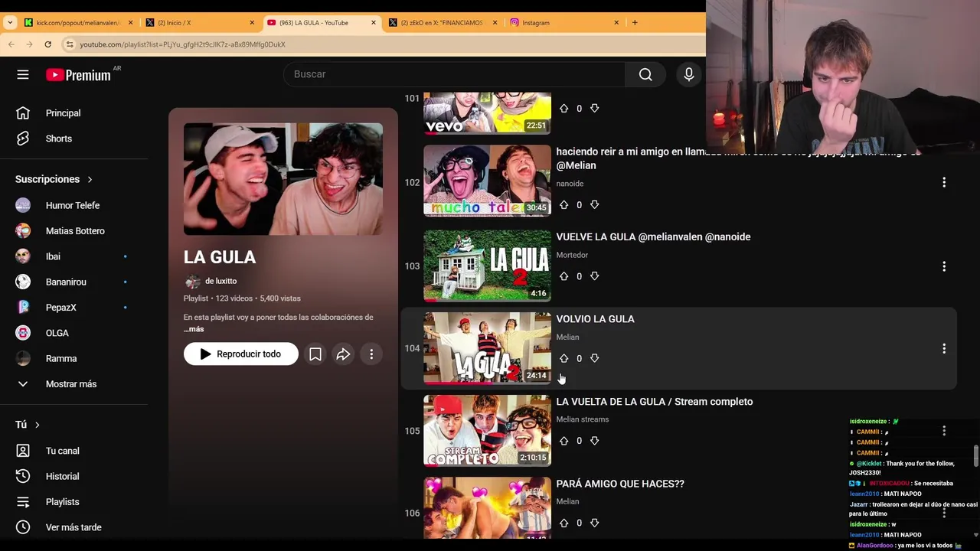Viewport: 980px width, 551px height.
Task: Open playlist three-dot options menu
Action: (x=371, y=354)
